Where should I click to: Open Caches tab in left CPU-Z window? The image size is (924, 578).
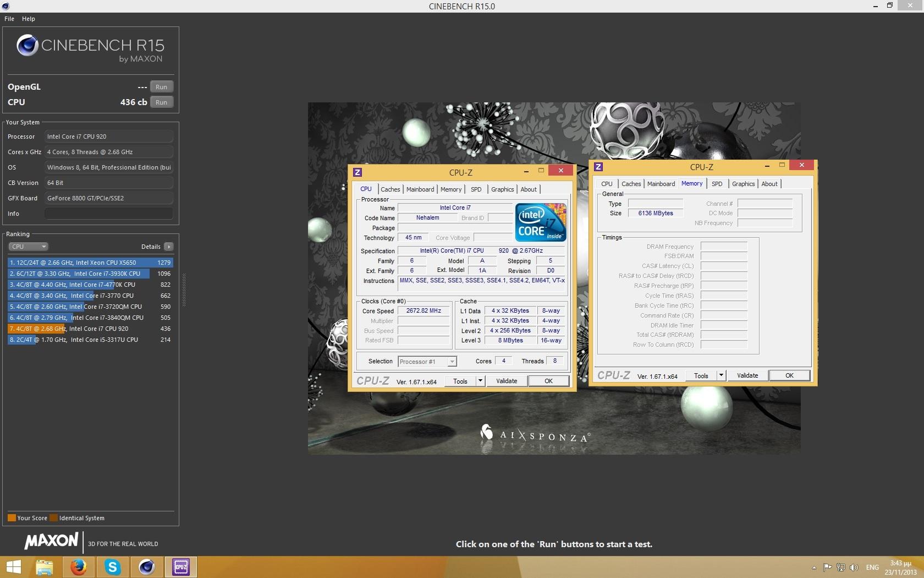[x=391, y=189]
